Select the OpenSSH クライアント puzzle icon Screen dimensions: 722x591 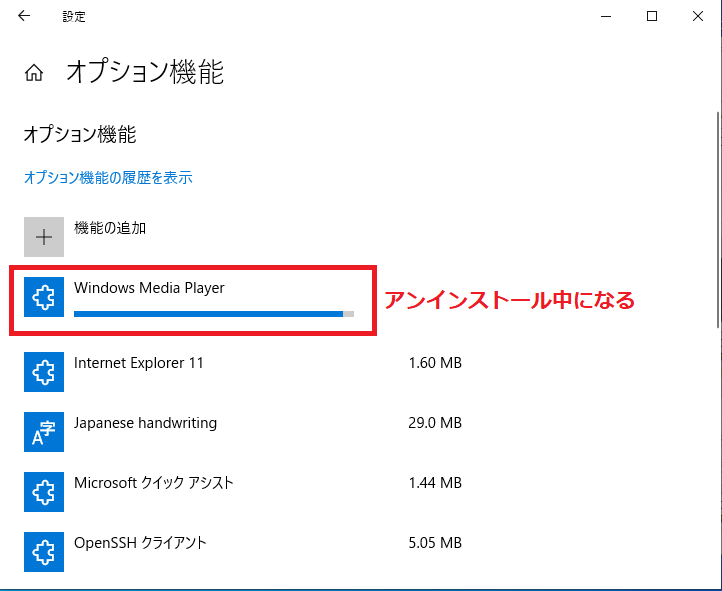44,552
